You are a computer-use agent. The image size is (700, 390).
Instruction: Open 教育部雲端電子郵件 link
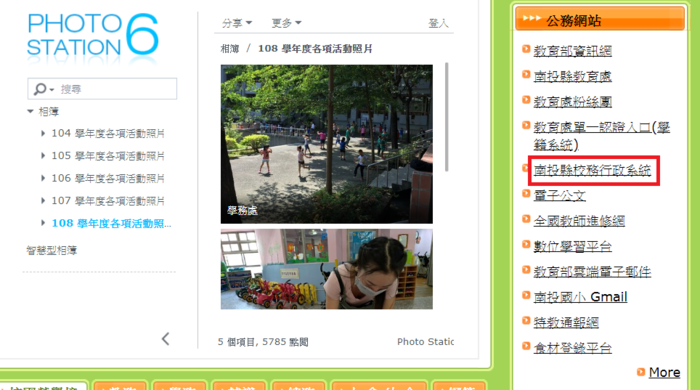click(592, 272)
